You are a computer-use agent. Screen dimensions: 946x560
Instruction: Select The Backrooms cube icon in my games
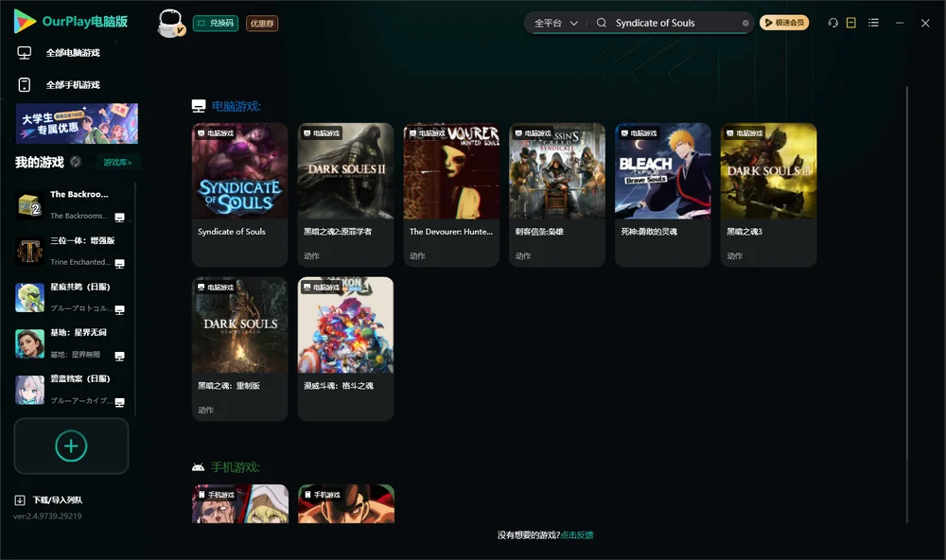(x=29, y=205)
